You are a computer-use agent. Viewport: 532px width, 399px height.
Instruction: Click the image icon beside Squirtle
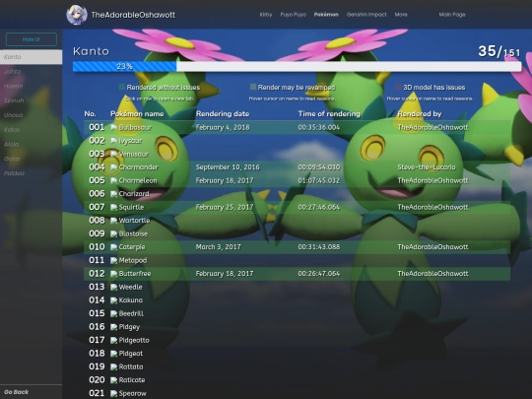point(113,207)
